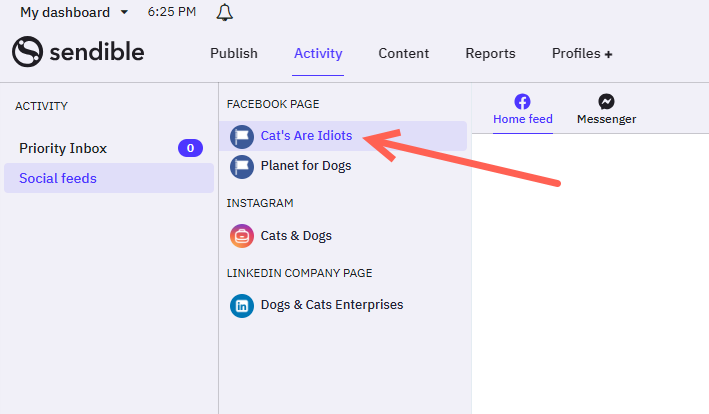Switch to the Activity tab
Viewport: 709px width, 414px height.
pyautogui.click(x=318, y=53)
